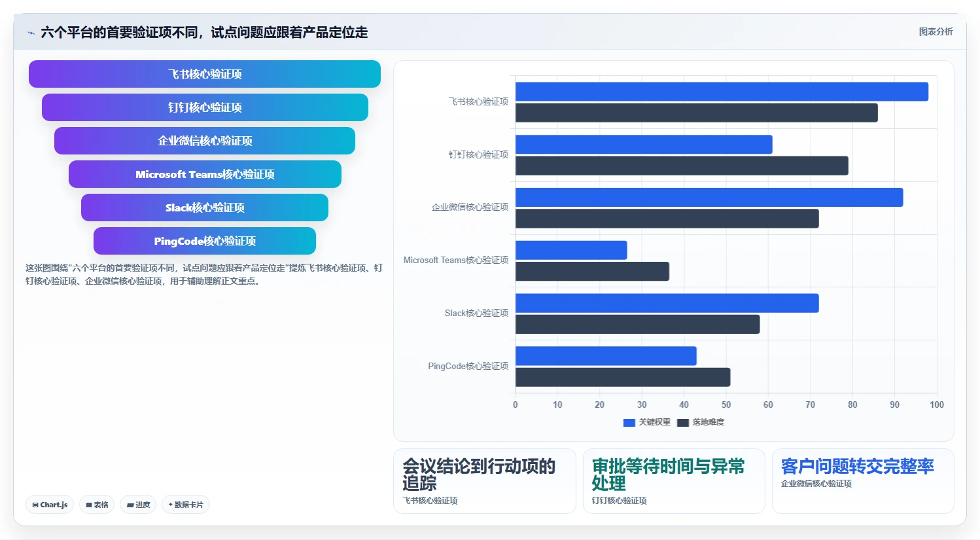The width and height of the screenshot is (980, 540).
Task: Click the dark 落地难度 bar for 企业微信
Action: 667,219
